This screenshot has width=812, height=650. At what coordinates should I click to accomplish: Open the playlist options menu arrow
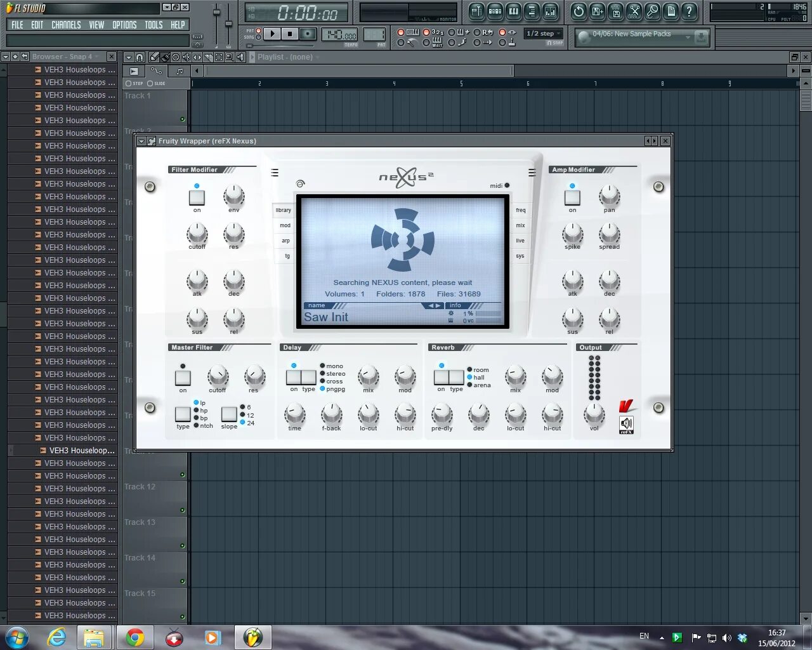coord(128,57)
